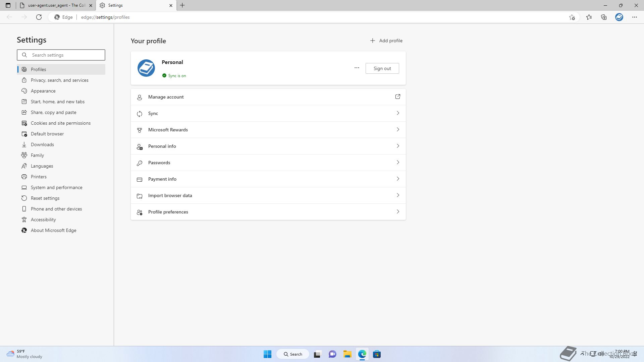The width and height of the screenshot is (644, 362).
Task: Go to Downloads settings
Action: coord(61,144)
